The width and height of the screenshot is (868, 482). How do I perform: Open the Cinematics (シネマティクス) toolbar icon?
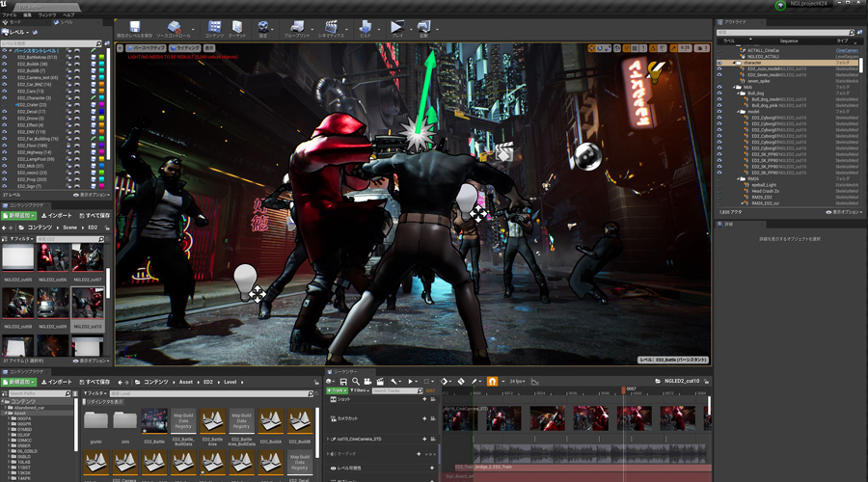pyautogui.click(x=331, y=29)
